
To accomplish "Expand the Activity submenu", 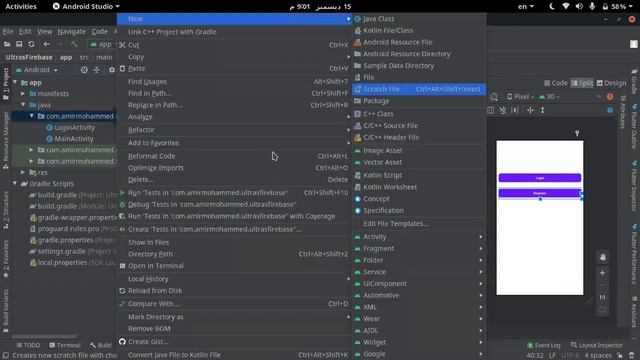I will click(419, 237).
